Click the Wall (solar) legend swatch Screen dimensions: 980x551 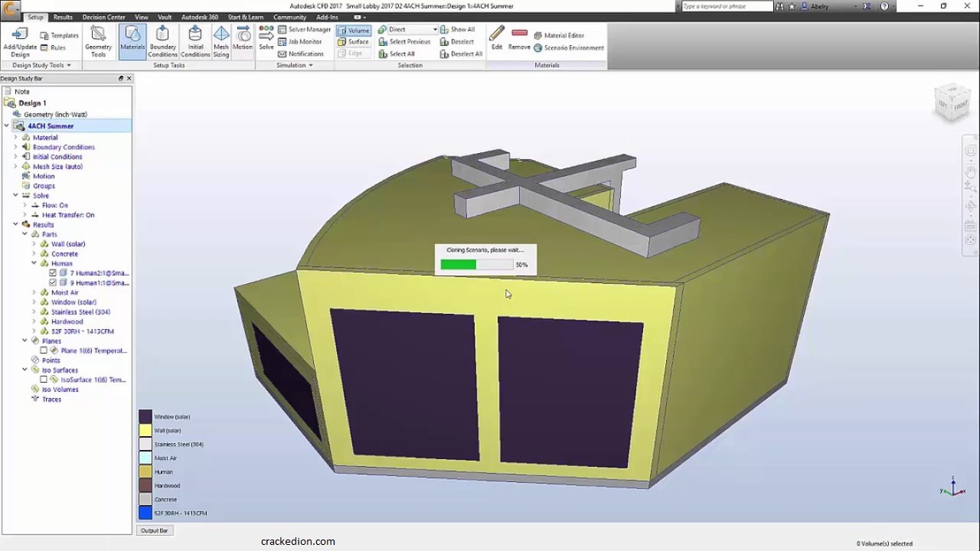145,431
